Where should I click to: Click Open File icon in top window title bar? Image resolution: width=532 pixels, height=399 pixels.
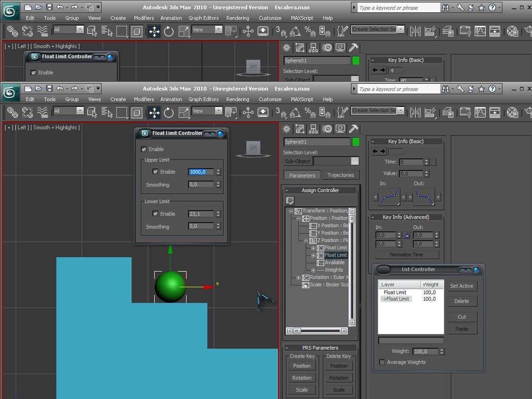39,7
